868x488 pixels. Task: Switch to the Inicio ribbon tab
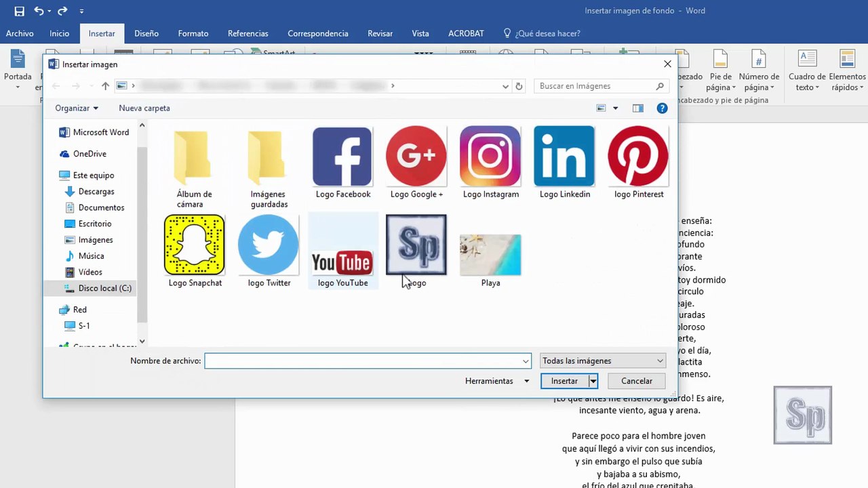click(60, 33)
